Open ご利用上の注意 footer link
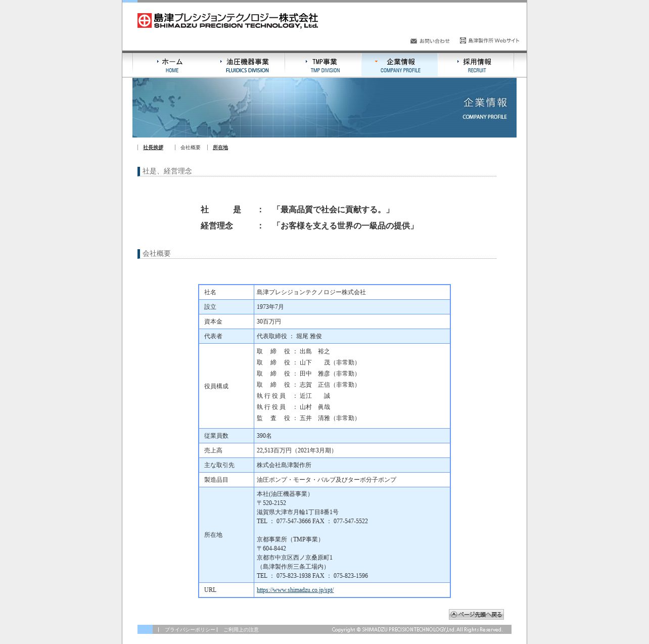 click(x=241, y=630)
